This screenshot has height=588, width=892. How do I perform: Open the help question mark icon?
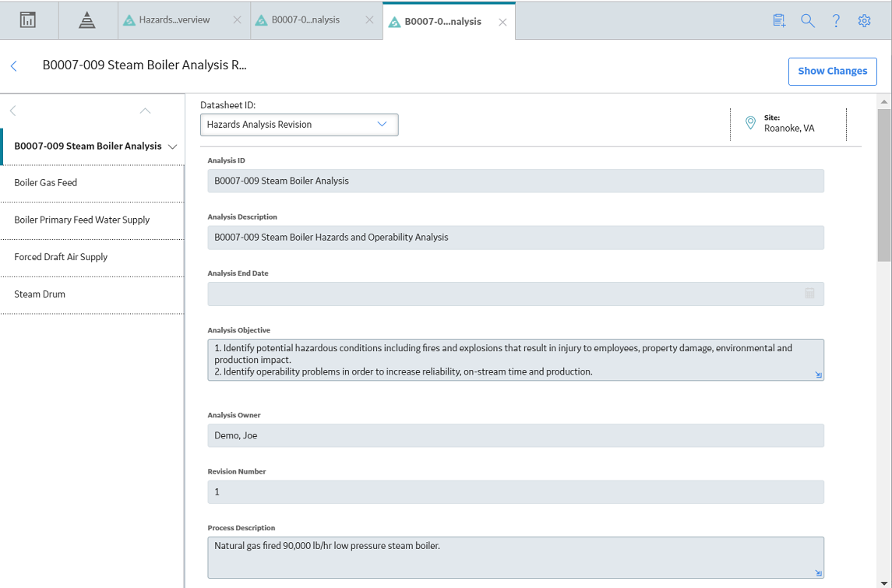tap(836, 20)
